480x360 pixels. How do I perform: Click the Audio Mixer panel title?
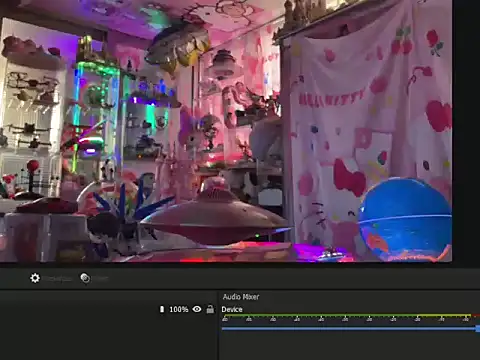click(241, 297)
